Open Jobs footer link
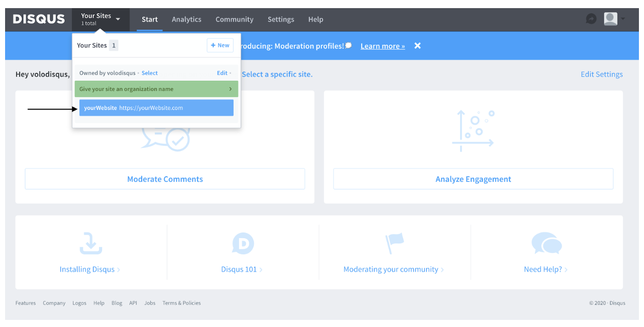This screenshot has width=644, height=327. 149,303
